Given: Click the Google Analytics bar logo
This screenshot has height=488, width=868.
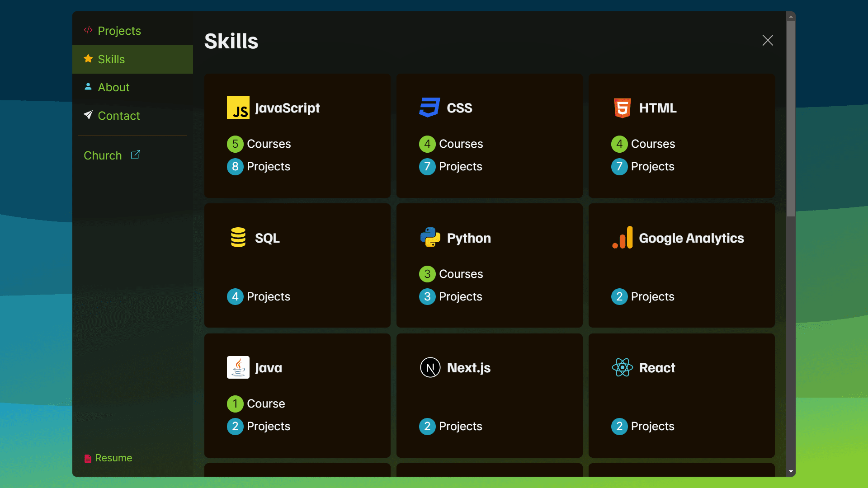Looking at the screenshot, I should click(623, 237).
